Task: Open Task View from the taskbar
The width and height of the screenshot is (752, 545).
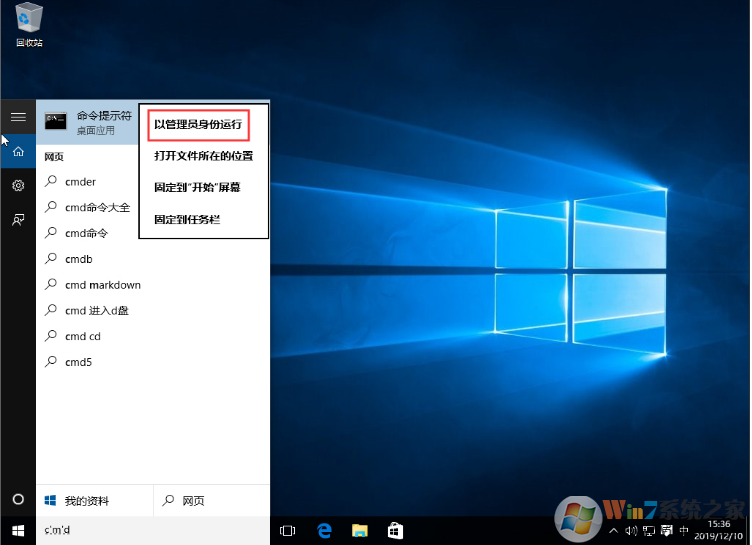Action: click(288, 530)
